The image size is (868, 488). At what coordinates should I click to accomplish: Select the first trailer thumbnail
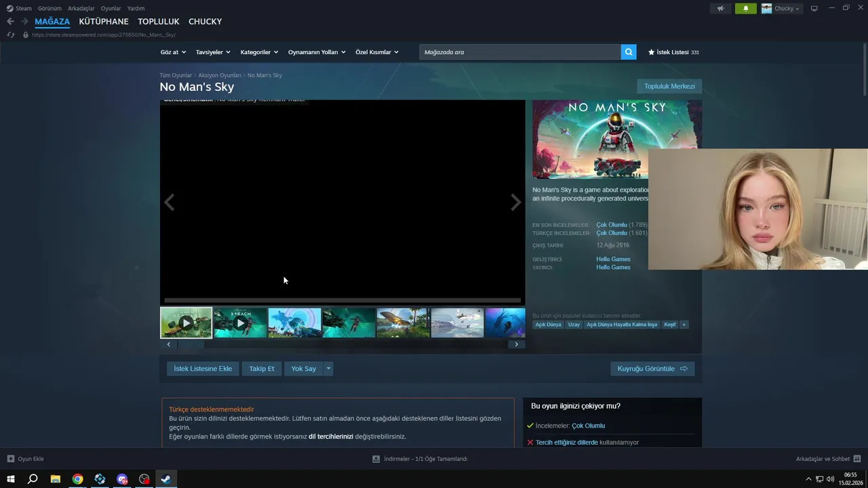pos(186,323)
